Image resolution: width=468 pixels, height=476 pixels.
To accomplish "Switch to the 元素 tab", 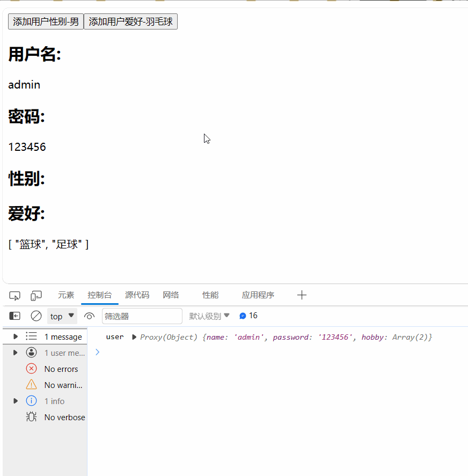I will 66,295.
